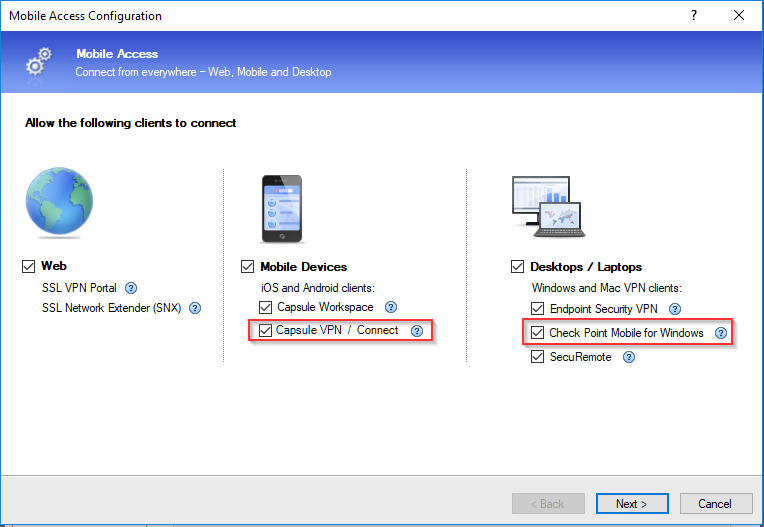The image size is (764, 527).
Task: Click 'Allow the following clients to connect' heading
Action: pyautogui.click(x=131, y=123)
